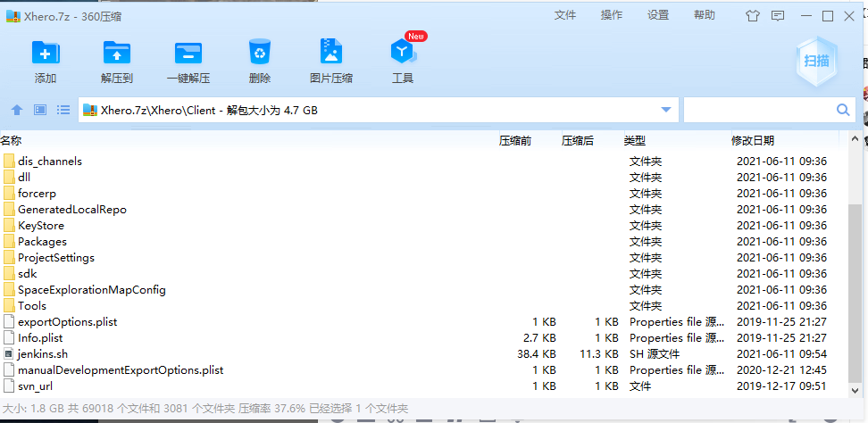Screen dimensions: 868x423
Task: Click the Delete (删除) recycle icon
Action: click(x=260, y=54)
